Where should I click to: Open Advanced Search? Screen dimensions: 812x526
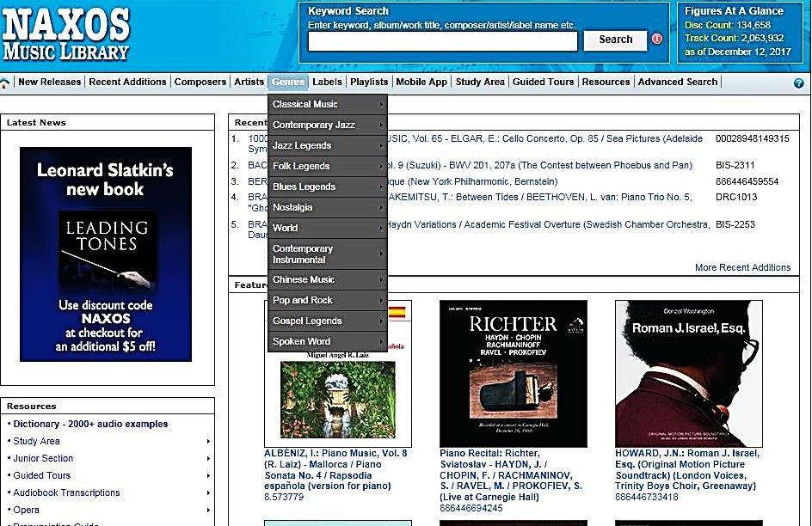(677, 82)
